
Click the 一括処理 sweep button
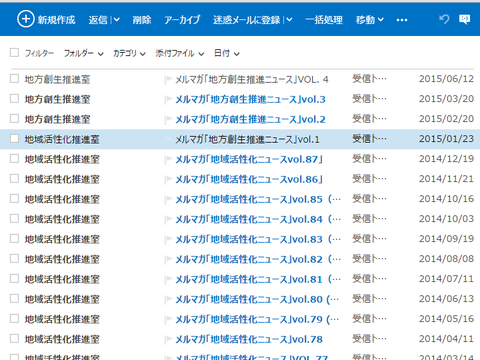[324, 20]
